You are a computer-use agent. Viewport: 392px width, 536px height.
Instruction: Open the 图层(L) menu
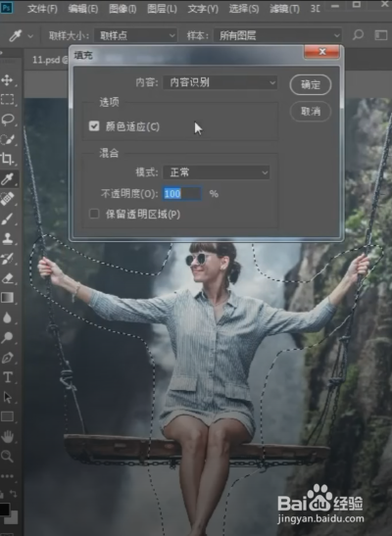(162, 9)
